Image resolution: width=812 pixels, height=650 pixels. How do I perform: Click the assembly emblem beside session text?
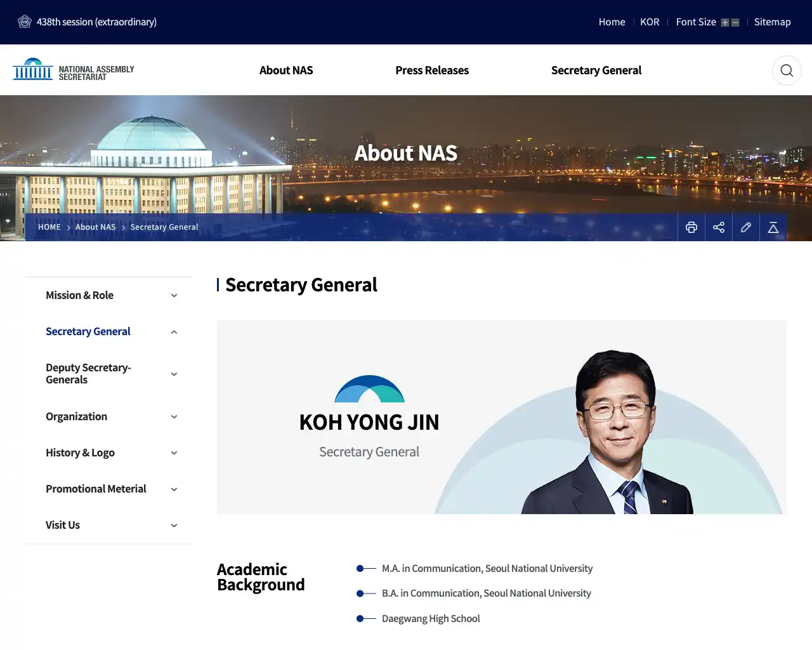point(25,22)
